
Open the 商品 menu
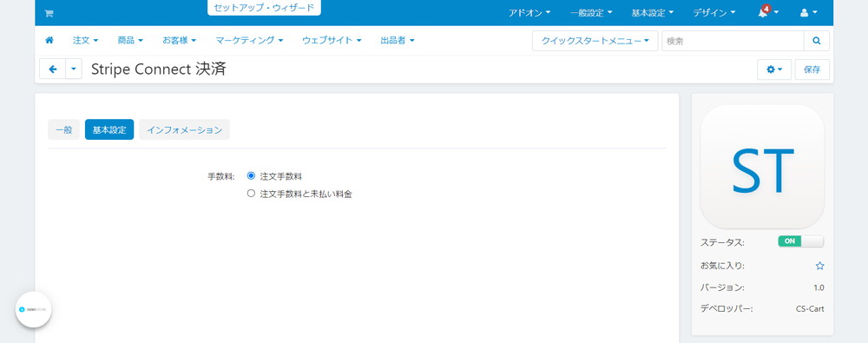[130, 41]
